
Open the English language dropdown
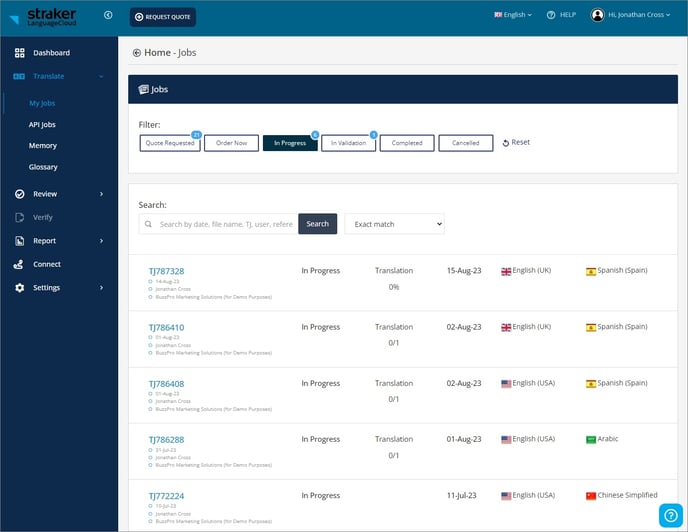(x=513, y=15)
